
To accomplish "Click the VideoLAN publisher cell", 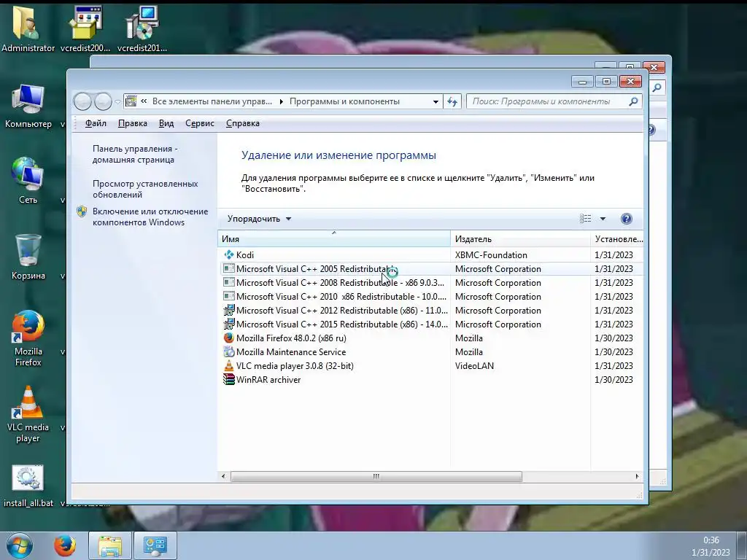I will [474, 366].
